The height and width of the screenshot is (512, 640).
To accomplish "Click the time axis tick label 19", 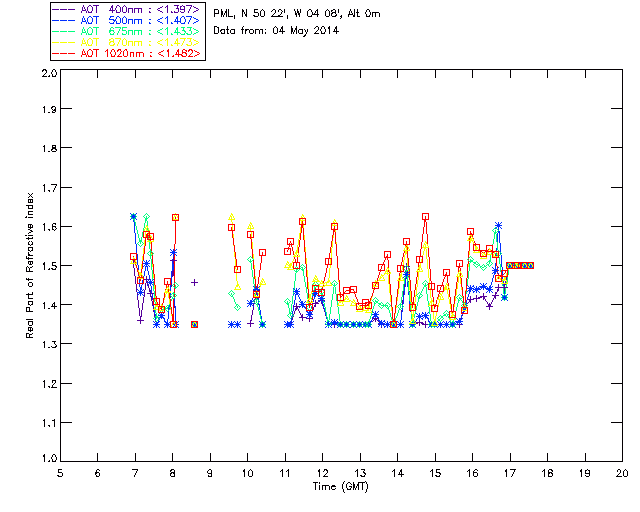I will click(585, 473).
